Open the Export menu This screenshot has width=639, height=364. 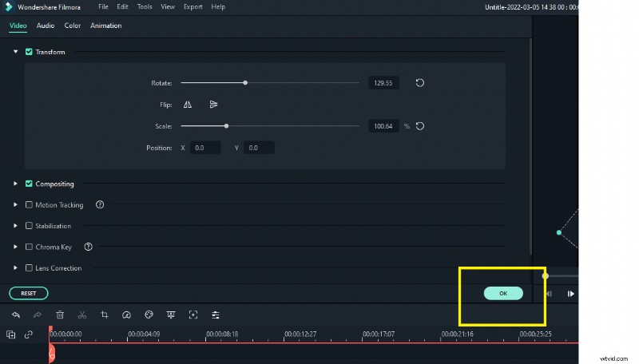192,6
